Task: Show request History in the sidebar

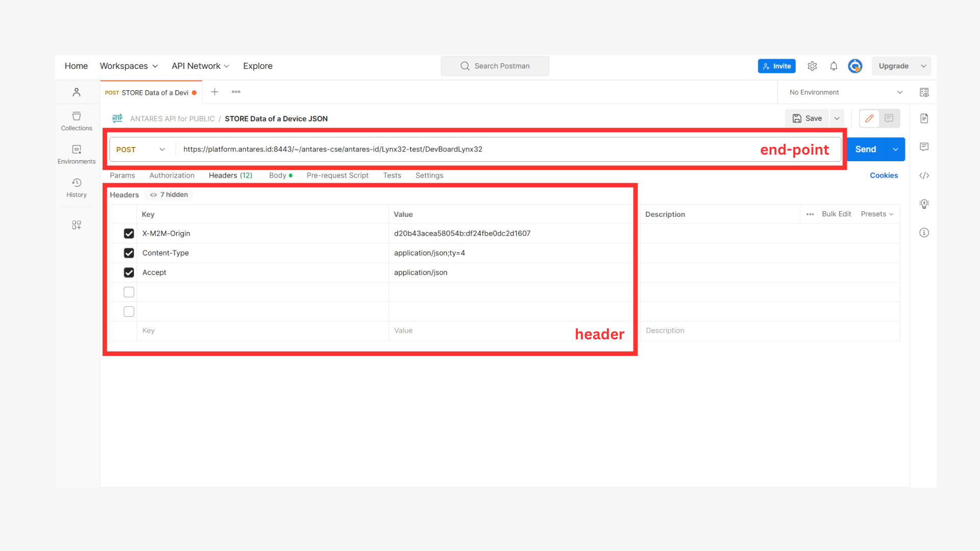Action: pyautogui.click(x=77, y=188)
